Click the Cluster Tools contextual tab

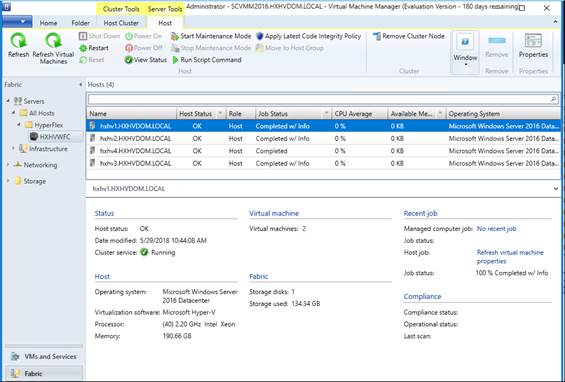click(x=121, y=9)
